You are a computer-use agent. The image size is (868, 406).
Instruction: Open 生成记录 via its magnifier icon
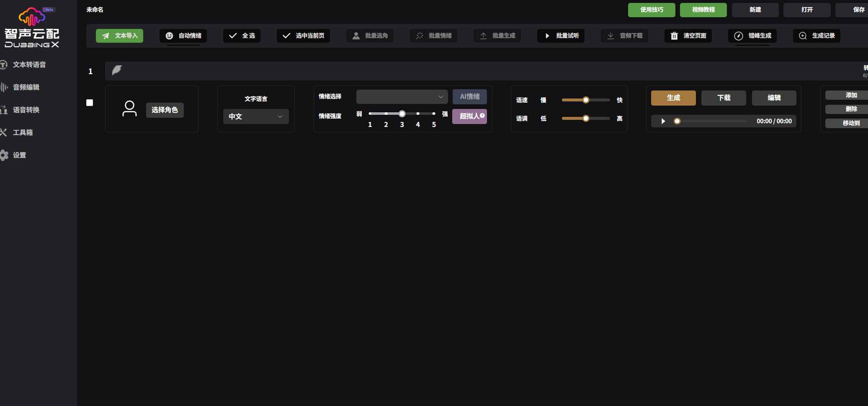[803, 36]
